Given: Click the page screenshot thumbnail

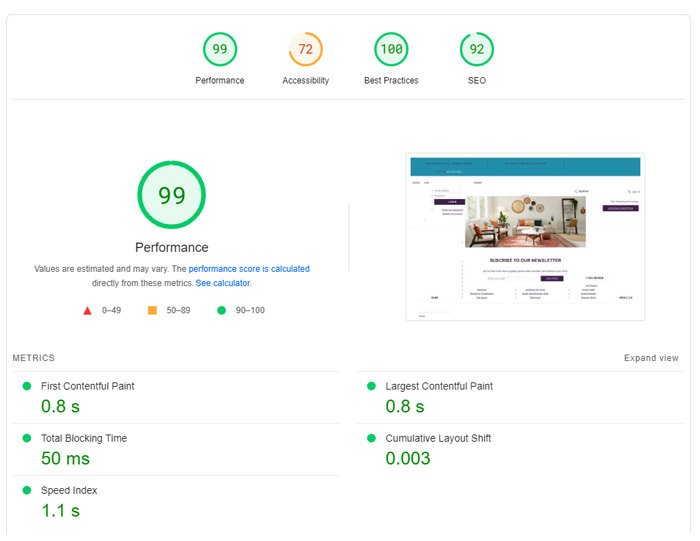Looking at the screenshot, I should [525, 236].
